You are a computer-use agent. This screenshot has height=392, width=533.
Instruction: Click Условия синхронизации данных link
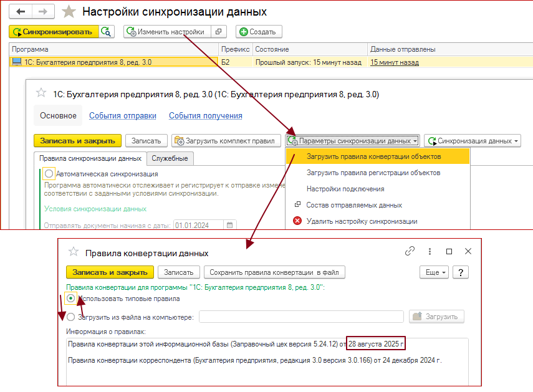[x=95, y=209]
